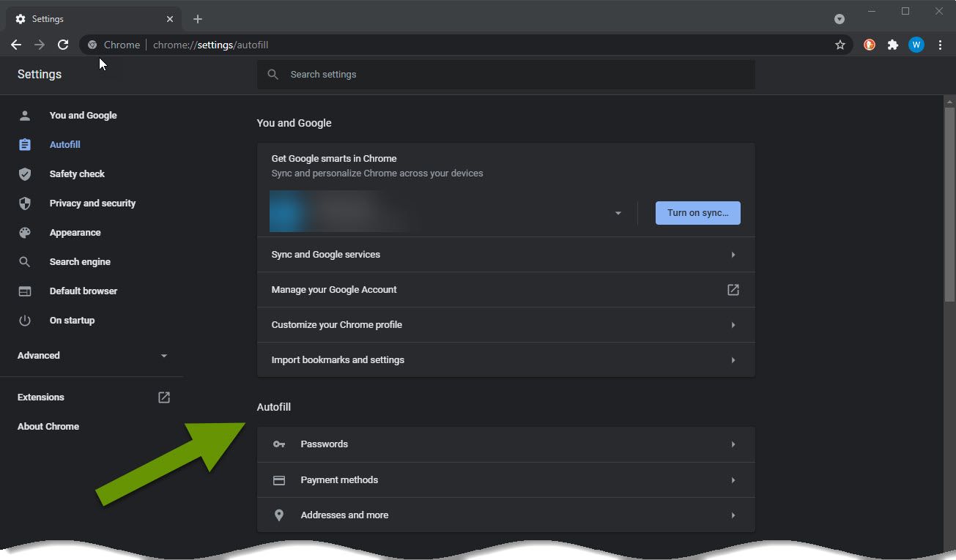Reload the page with refresh icon
Viewport: 956px width, 560px height.
click(x=63, y=45)
